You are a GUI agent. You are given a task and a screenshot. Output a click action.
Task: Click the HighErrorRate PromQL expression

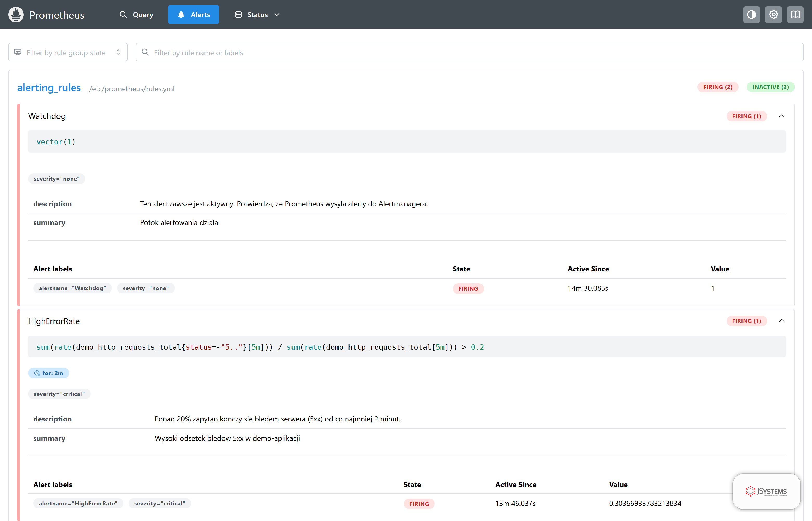[260, 347]
